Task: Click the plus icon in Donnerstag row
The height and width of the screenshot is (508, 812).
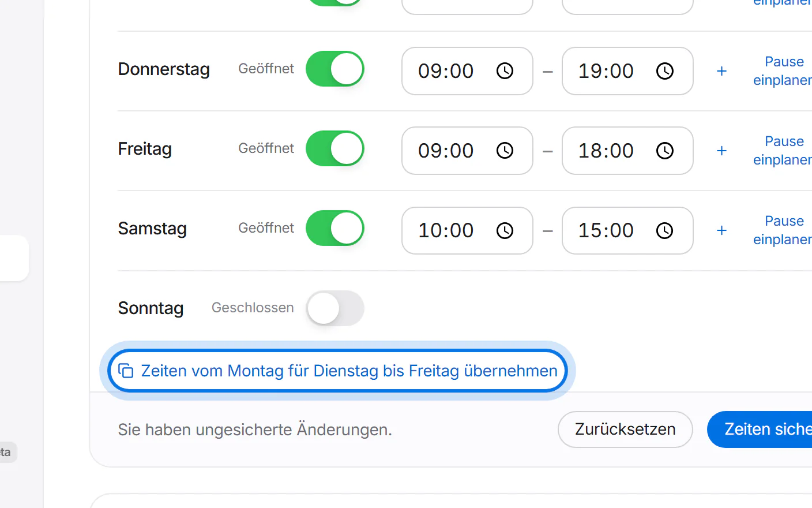Action: tap(721, 71)
